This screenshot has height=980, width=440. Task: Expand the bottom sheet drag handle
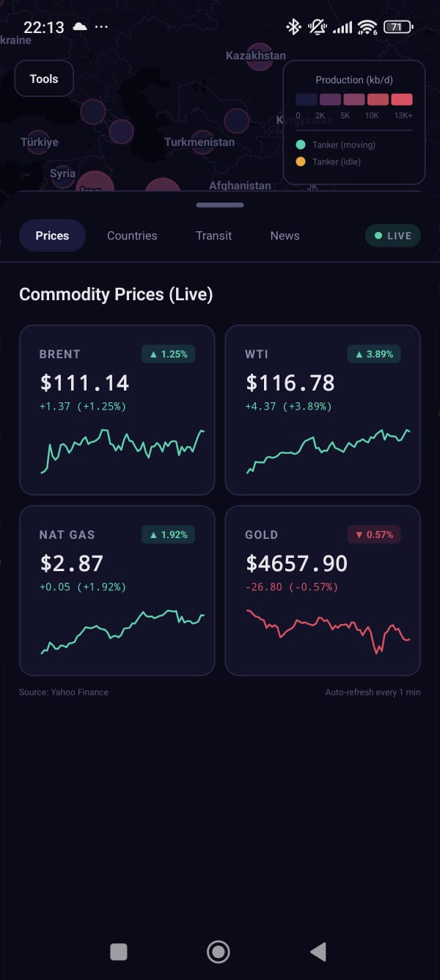(x=219, y=206)
